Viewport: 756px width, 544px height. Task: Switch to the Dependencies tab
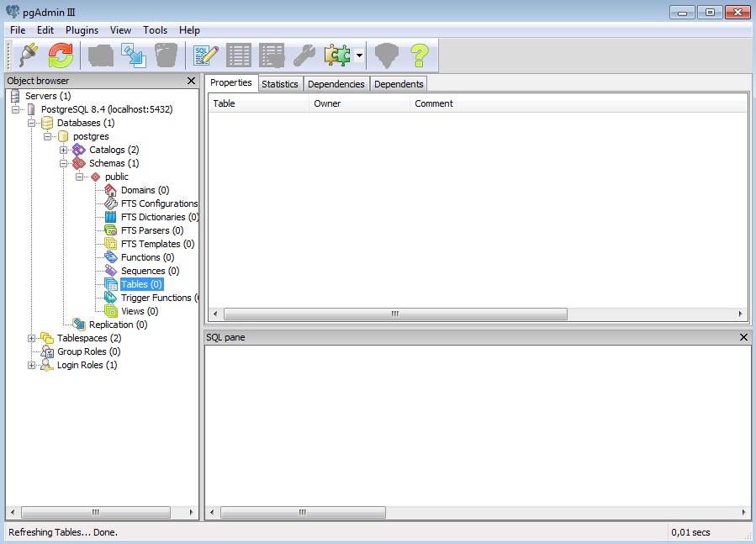point(336,84)
